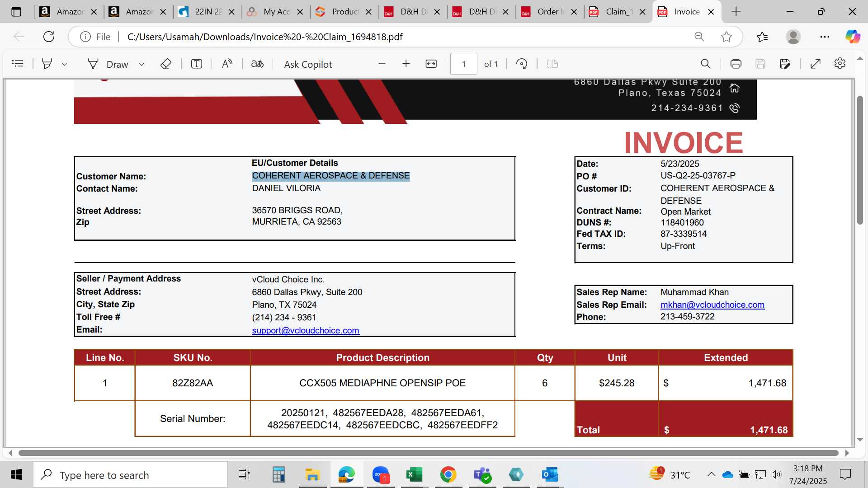Viewport: 868px width, 488px height.
Task: Open Chrome from the taskbar
Action: coord(448,475)
